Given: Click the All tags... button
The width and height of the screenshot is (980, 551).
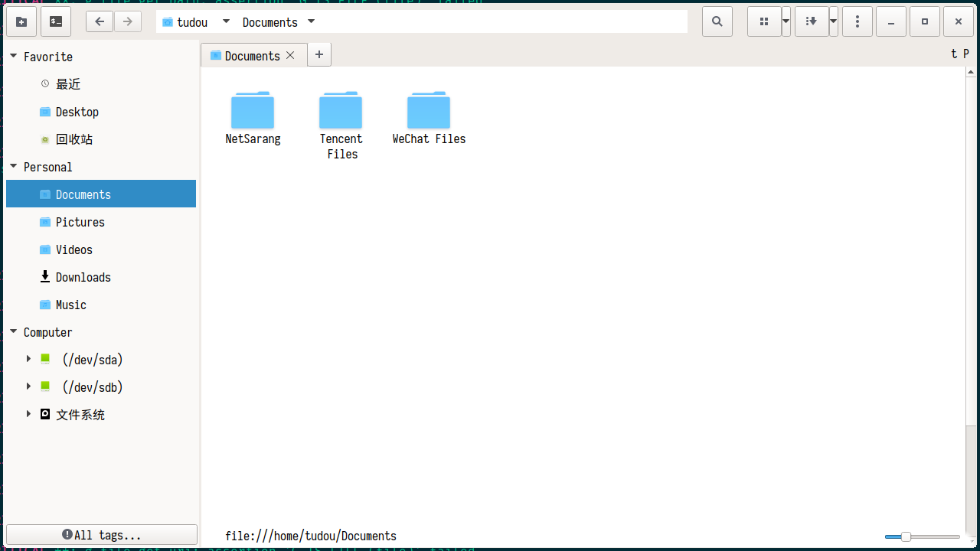Looking at the screenshot, I should (102, 534).
